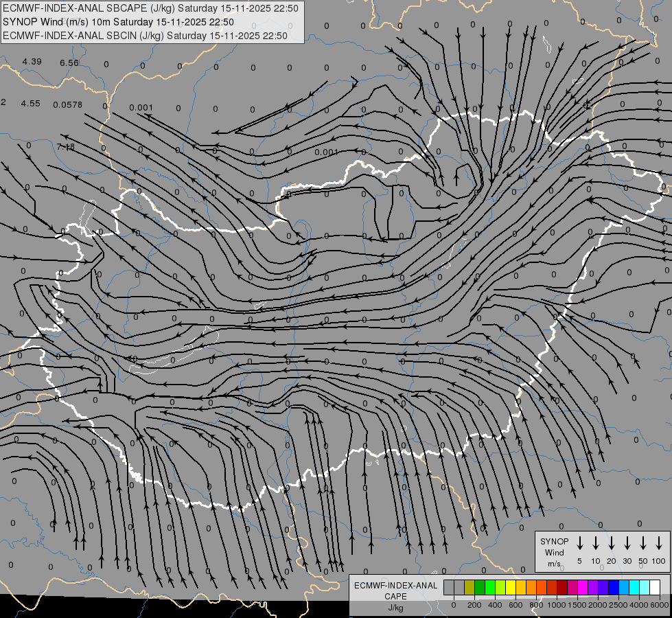Image resolution: width=672 pixels, height=618 pixels.
Task: Click the 6000 tick label on CAPE scale
Action: pyautogui.click(x=660, y=605)
